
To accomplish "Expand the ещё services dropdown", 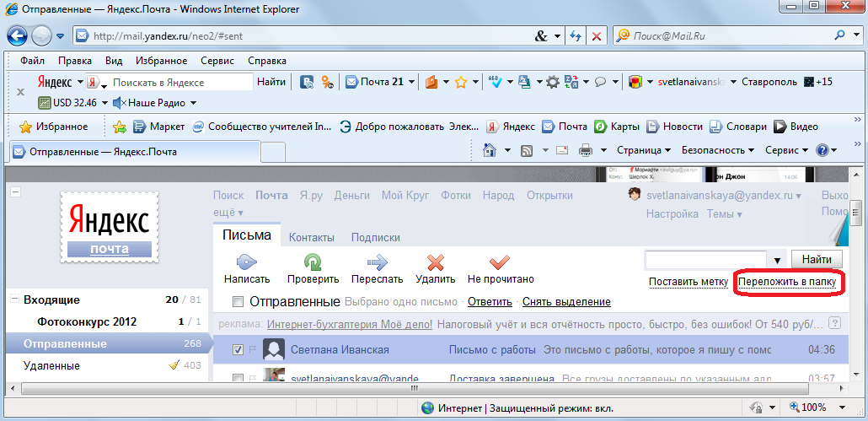I will point(228,213).
